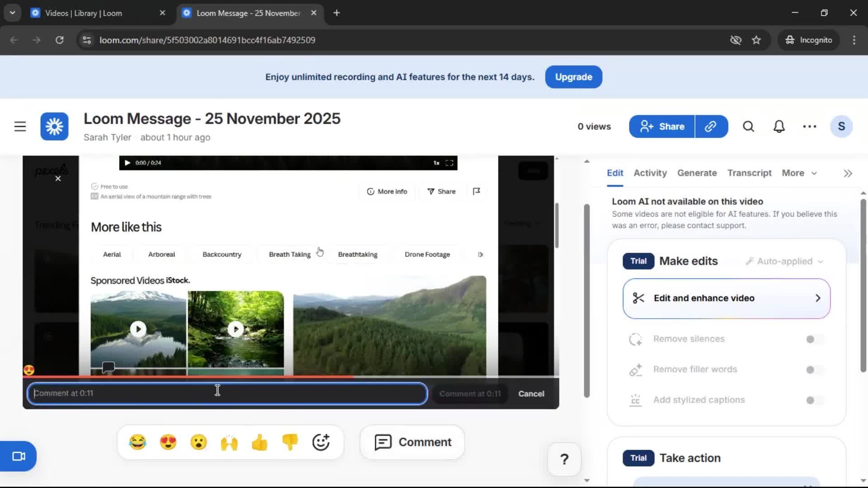Switch to the Activity tab
This screenshot has height=488, width=868.
(x=650, y=173)
